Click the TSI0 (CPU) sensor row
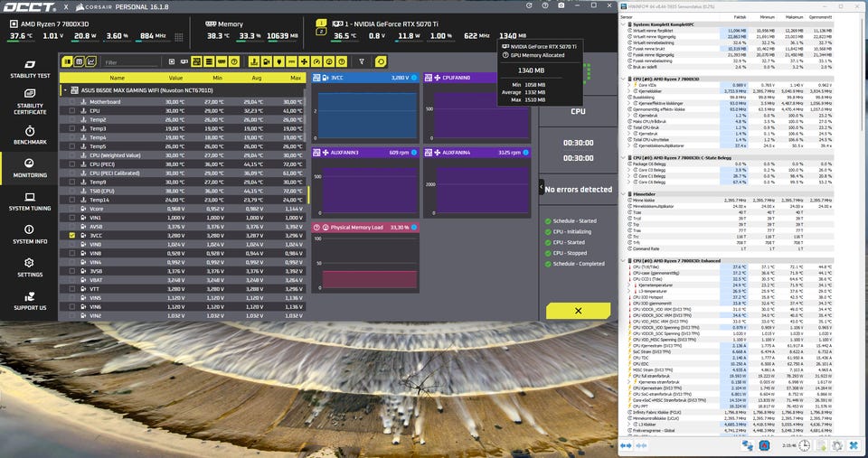The image size is (868, 458). 183,191
